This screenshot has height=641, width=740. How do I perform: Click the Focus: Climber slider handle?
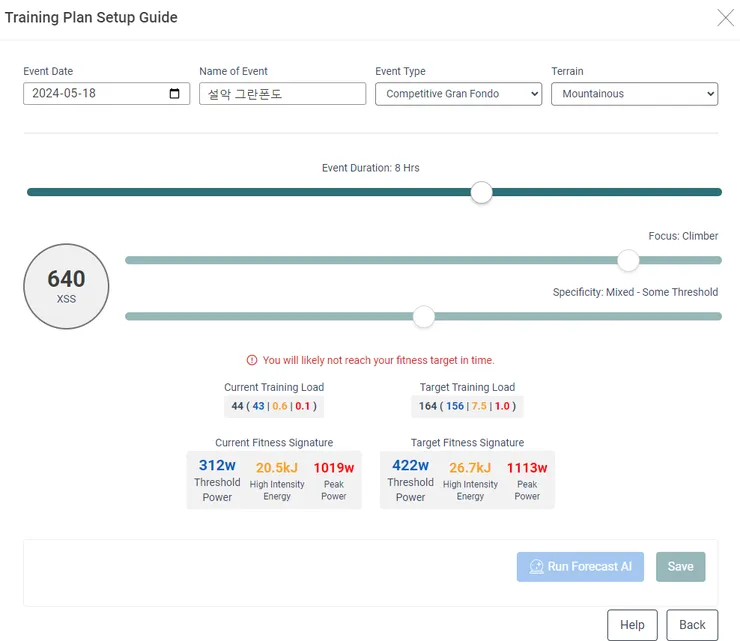628,260
